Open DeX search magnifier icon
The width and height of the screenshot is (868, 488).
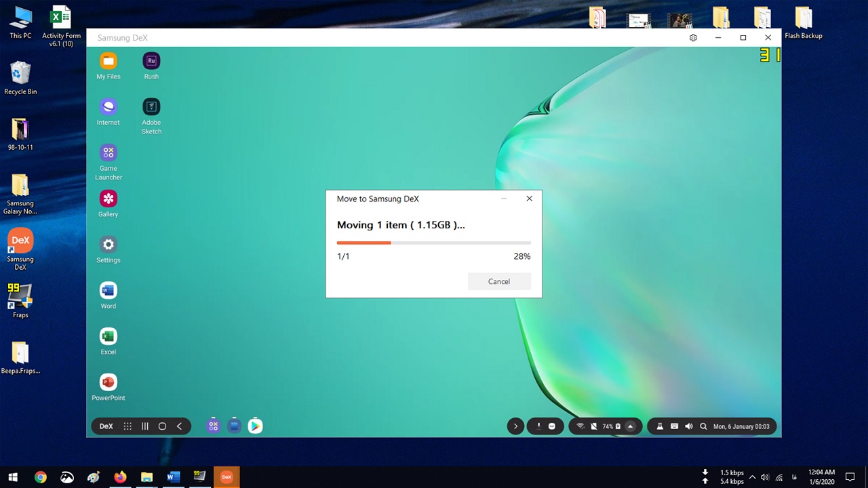pyautogui.click(x=703, y=426)
